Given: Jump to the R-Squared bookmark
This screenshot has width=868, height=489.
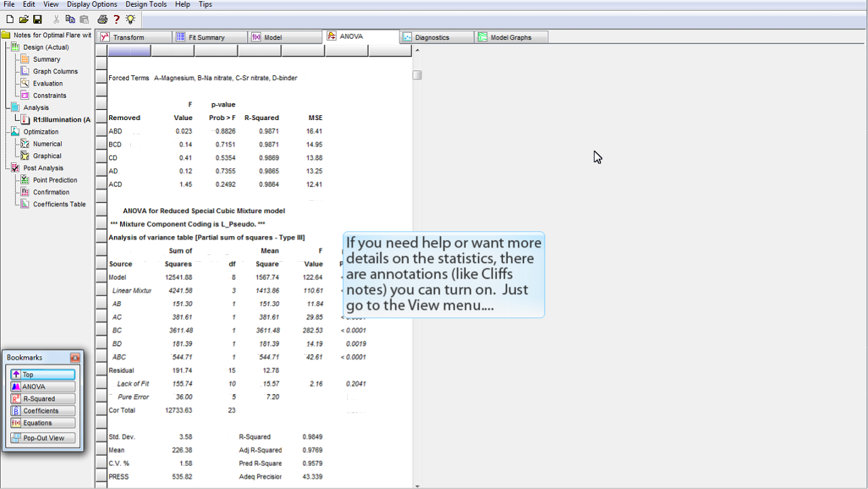Looking at the screenshot, I should [x=43, y=399].
